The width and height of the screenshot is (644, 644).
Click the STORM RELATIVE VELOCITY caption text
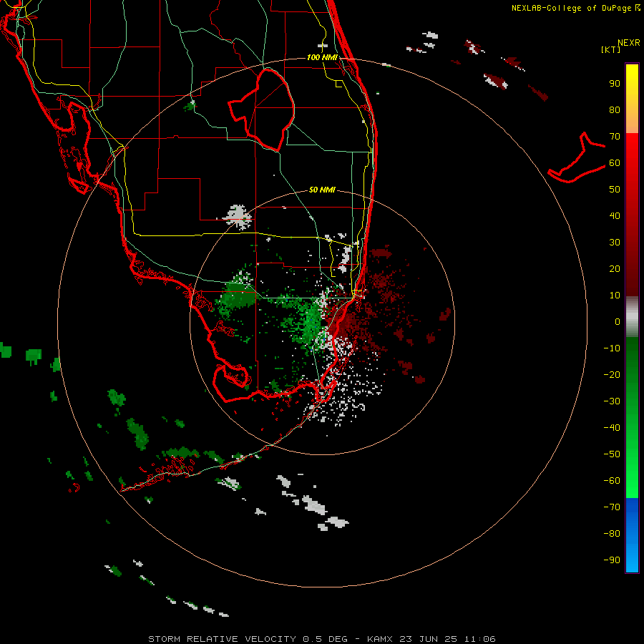pos(222,639)
